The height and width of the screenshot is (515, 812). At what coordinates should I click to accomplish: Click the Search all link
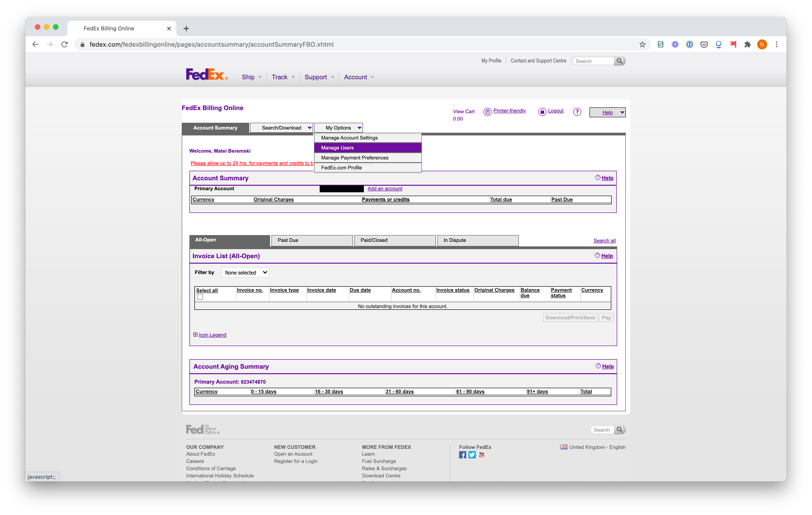pyautogui.click(x=604, y=241)
